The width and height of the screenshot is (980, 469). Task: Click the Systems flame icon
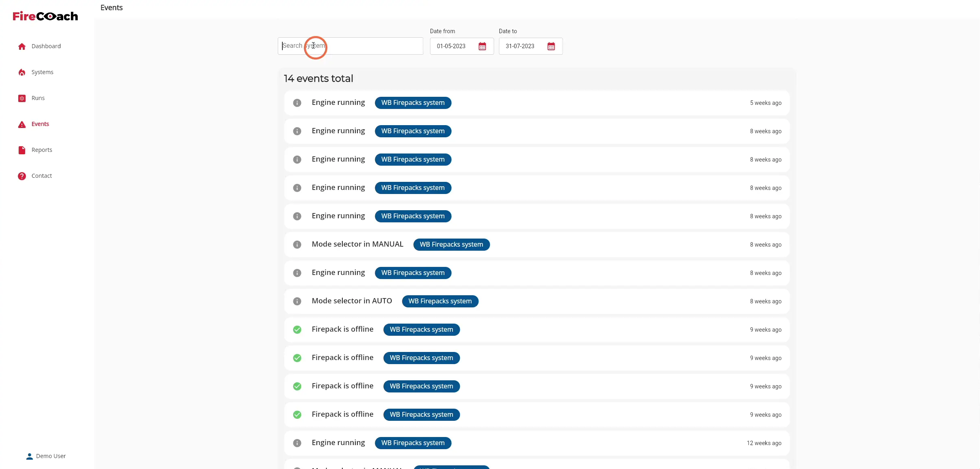pyautogui.click(x=22, y=72)
